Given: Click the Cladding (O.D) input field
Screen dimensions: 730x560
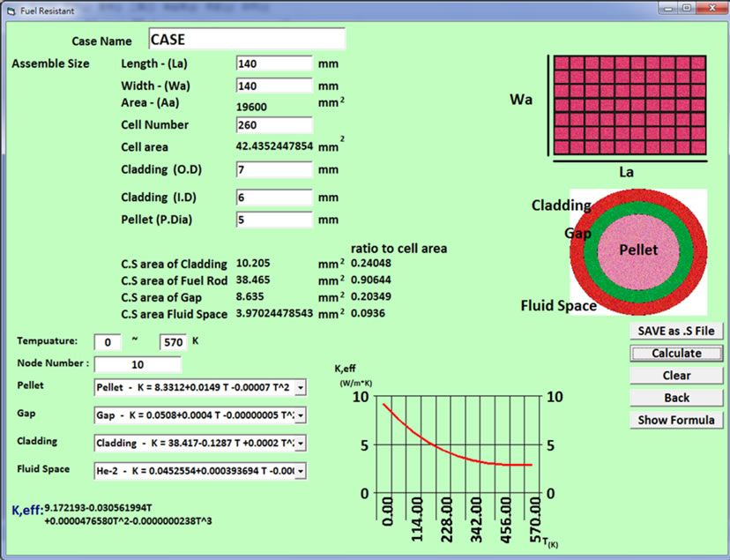Looking at the screenshot, I should point(274,169).
